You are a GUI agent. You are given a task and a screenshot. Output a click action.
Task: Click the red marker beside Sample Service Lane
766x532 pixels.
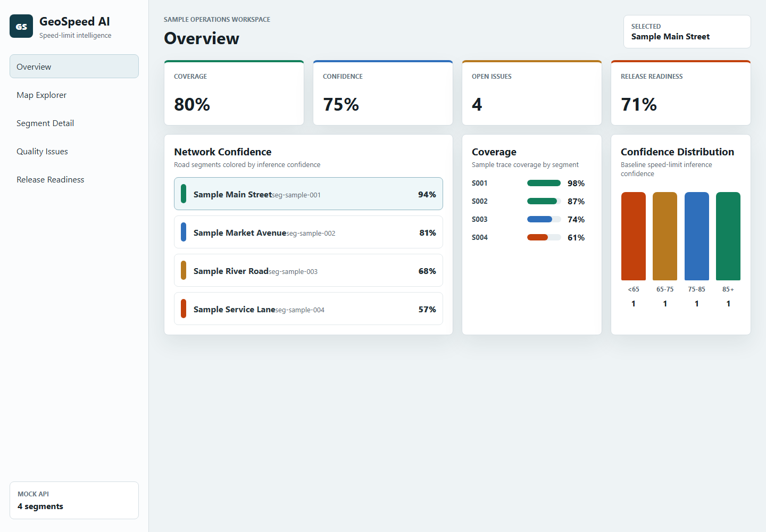(x=184, y=309)
